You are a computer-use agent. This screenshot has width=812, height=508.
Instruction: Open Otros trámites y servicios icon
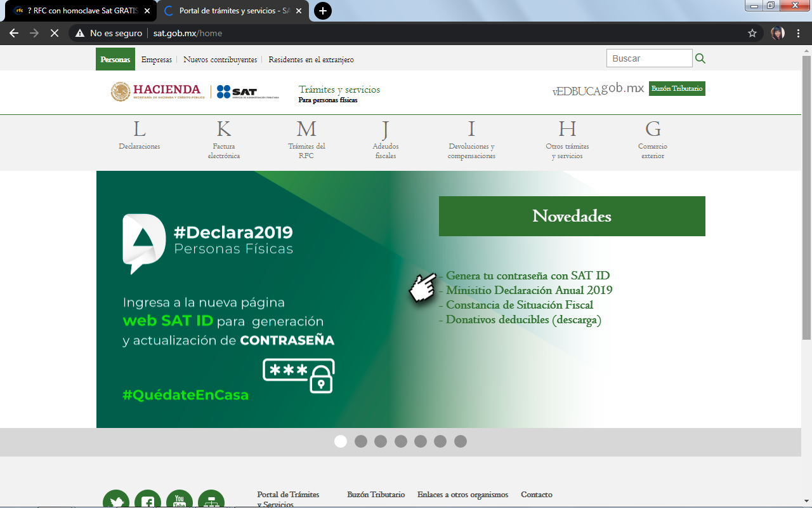coord(567,129)
